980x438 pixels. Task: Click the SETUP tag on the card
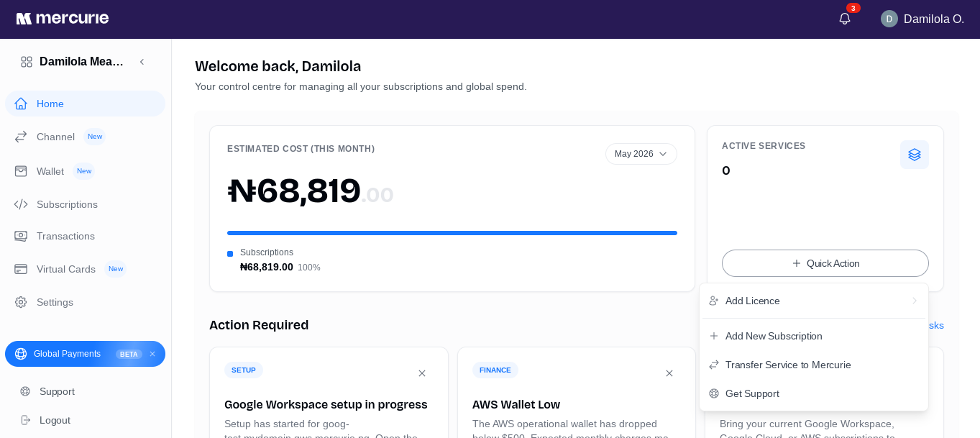tap(244, 370)
